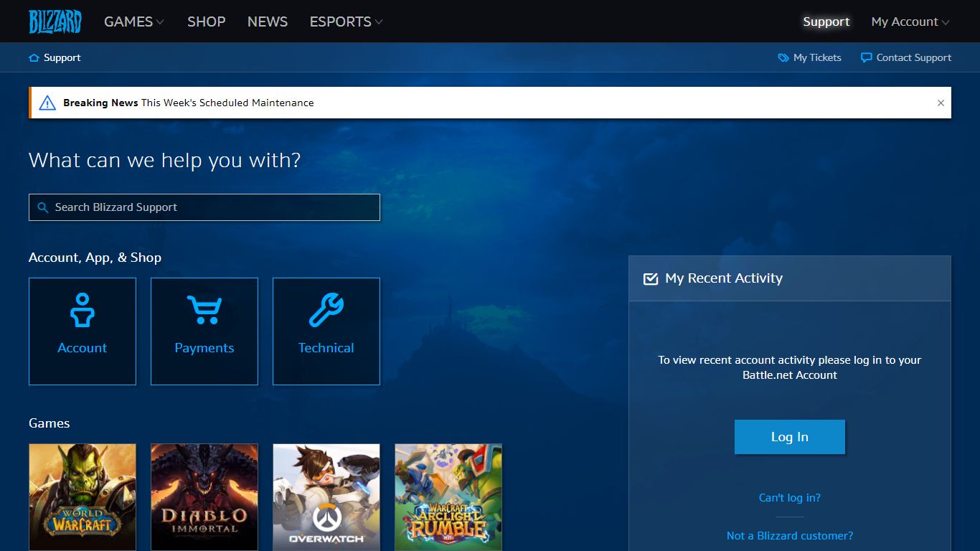Viewport: 980px width, 551px height.
Task: Open the Payments label in the category tile
Action: pos(204,348)
